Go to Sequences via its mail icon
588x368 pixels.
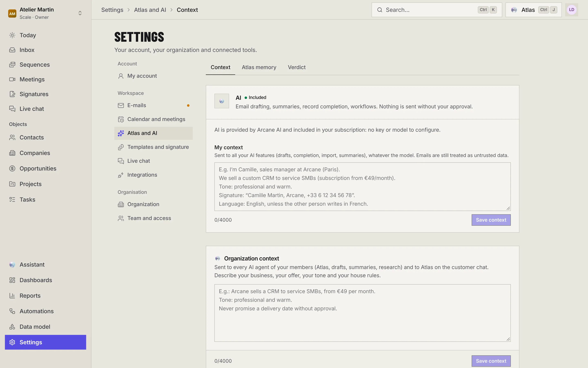point(12,64)
